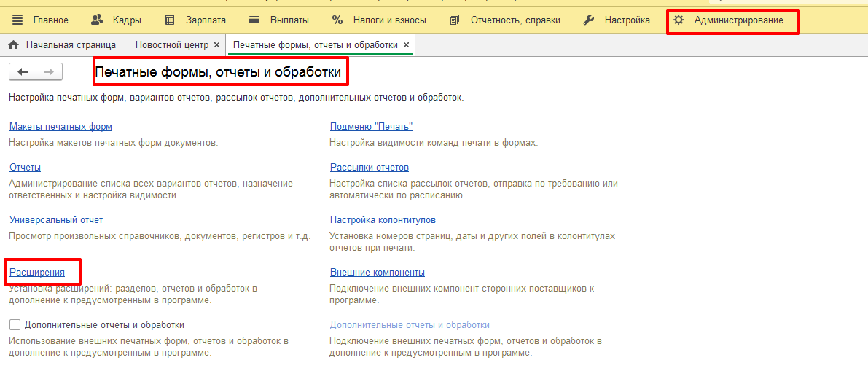The height and width of the screenshot is (379, 868).
Task: Open the Рассылки отчетов link
Action: coord(369,168)
